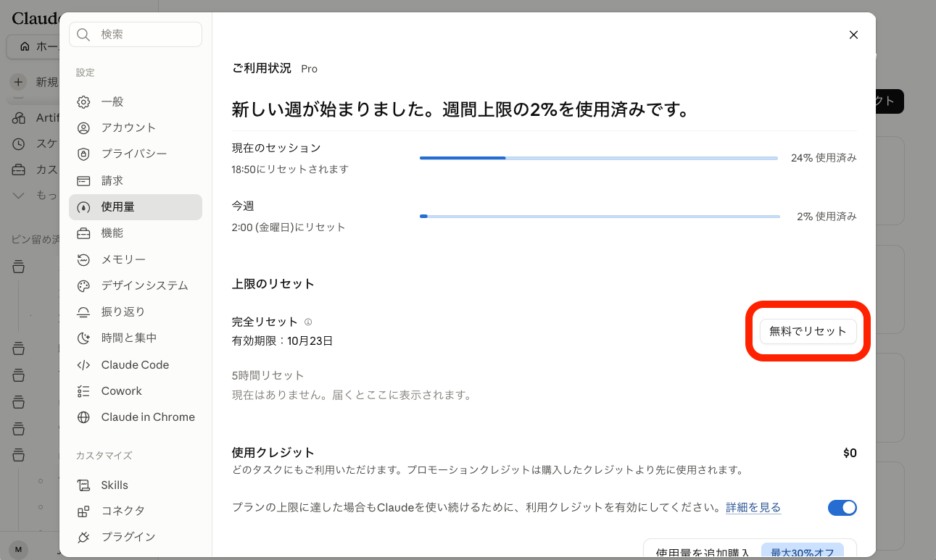Toggle the 利用クレジット switch off
Screen dimensions: 936x560
[842, 508]
